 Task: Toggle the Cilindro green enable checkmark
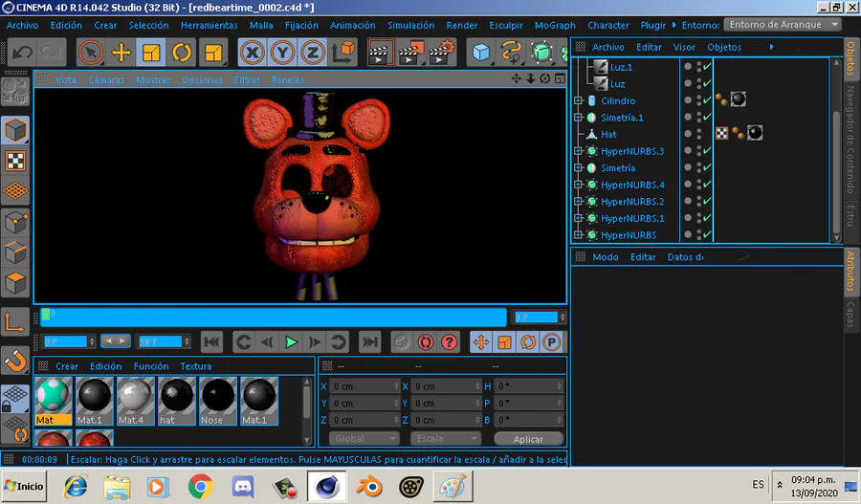click(707, 100)
